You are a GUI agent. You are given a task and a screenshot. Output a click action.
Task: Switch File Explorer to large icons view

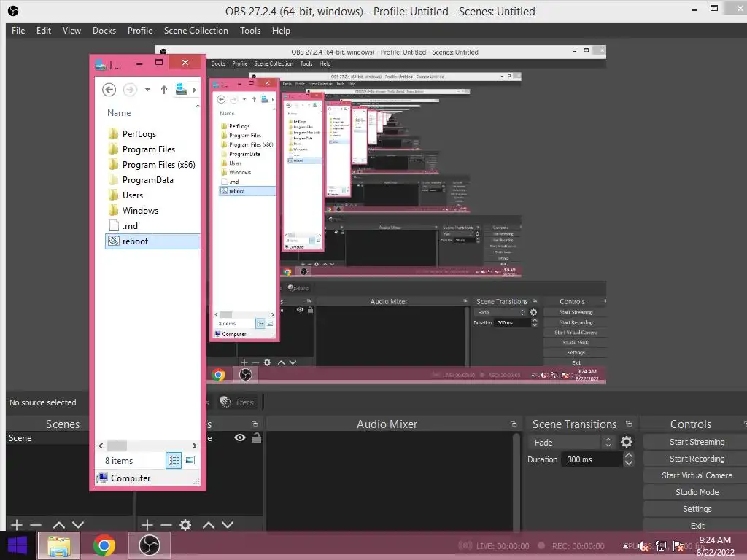pos(190,460)
